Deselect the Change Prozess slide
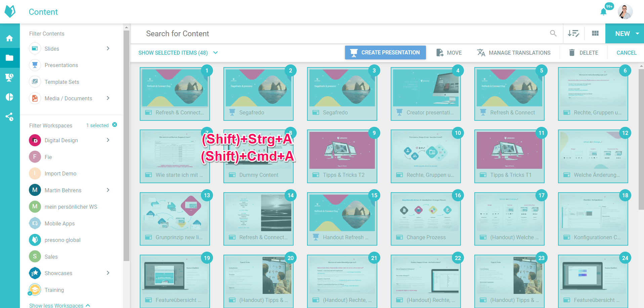The image size is (644, 308). click(425, 218)
